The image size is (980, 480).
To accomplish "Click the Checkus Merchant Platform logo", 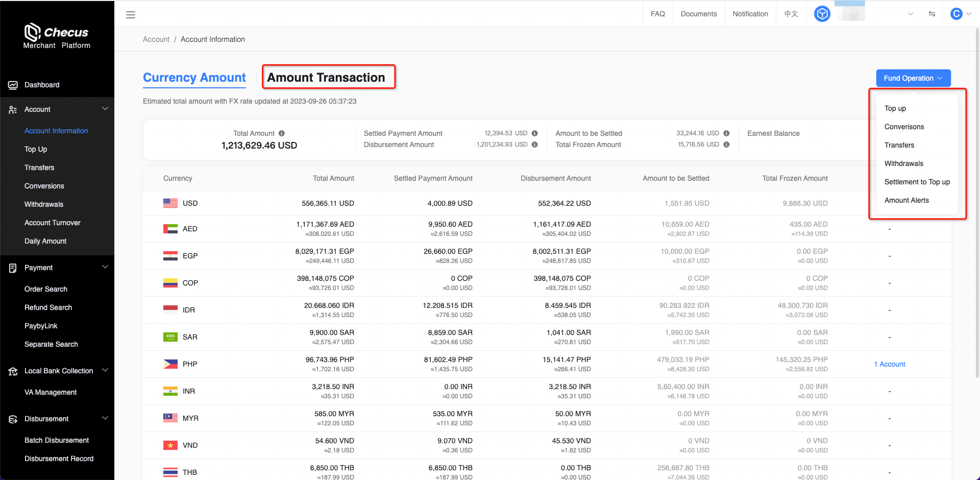I will click(57, 36).
